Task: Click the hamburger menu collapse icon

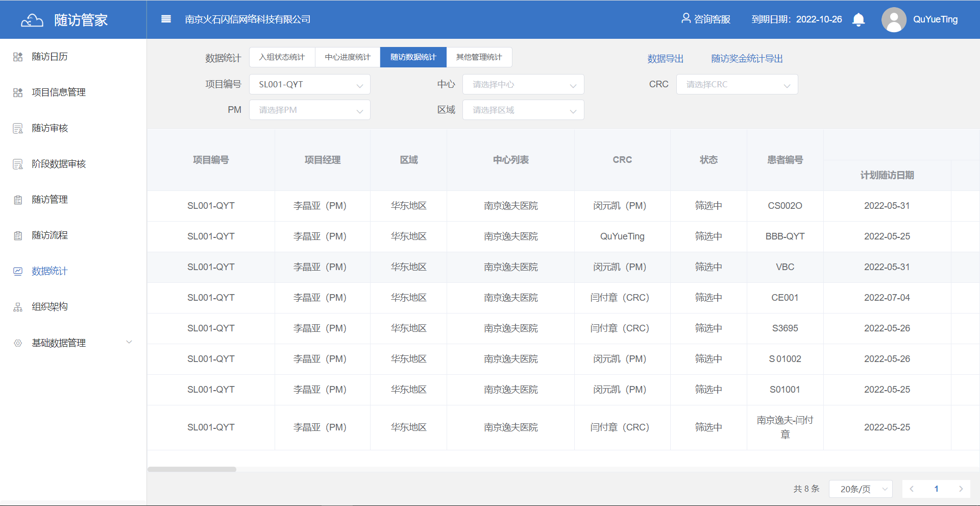Action: pyautogui.click(x=166, y=19)
